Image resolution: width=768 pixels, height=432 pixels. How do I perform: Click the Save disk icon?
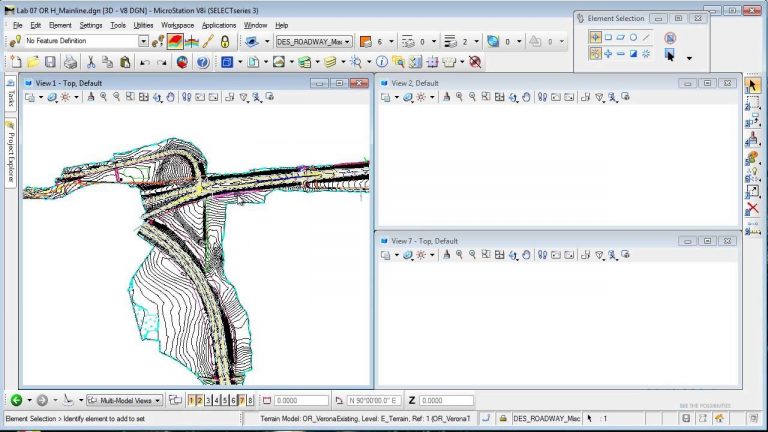coord(52,62)
